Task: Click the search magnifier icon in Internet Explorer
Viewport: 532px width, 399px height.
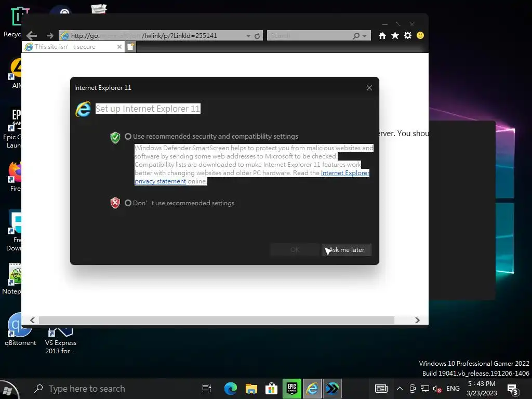Action: 356,36
